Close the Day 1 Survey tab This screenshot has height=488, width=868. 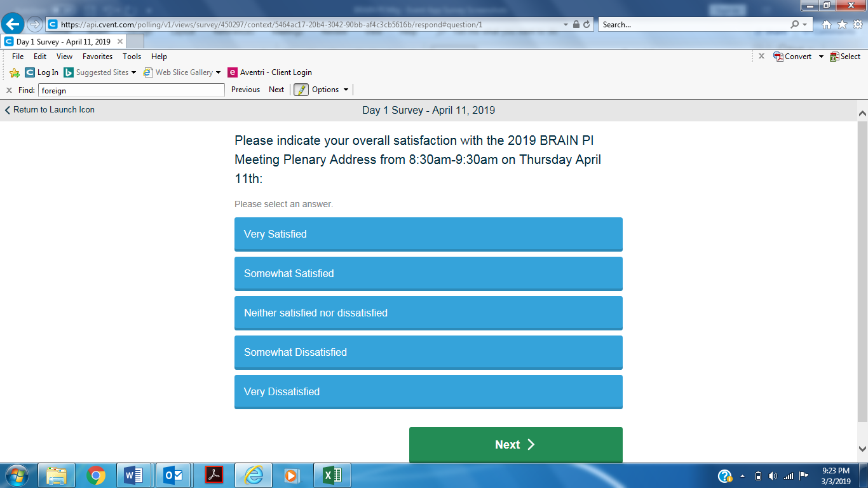(x=119, y=41)
